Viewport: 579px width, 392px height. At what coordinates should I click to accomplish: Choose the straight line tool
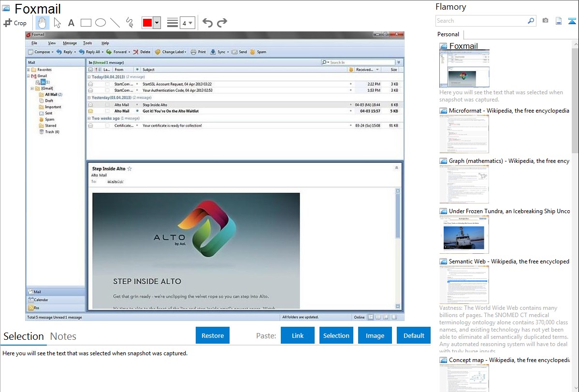[115, 23]
